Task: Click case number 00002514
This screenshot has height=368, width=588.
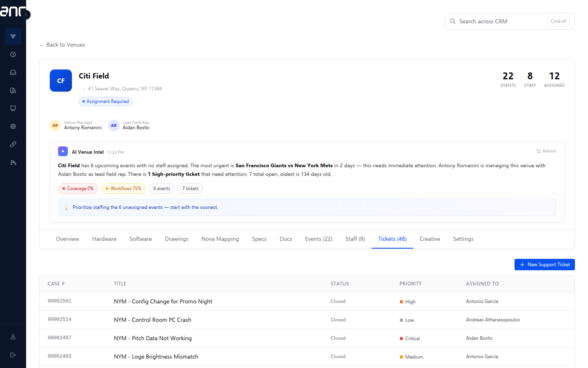Action: click(x=60, y=320)
